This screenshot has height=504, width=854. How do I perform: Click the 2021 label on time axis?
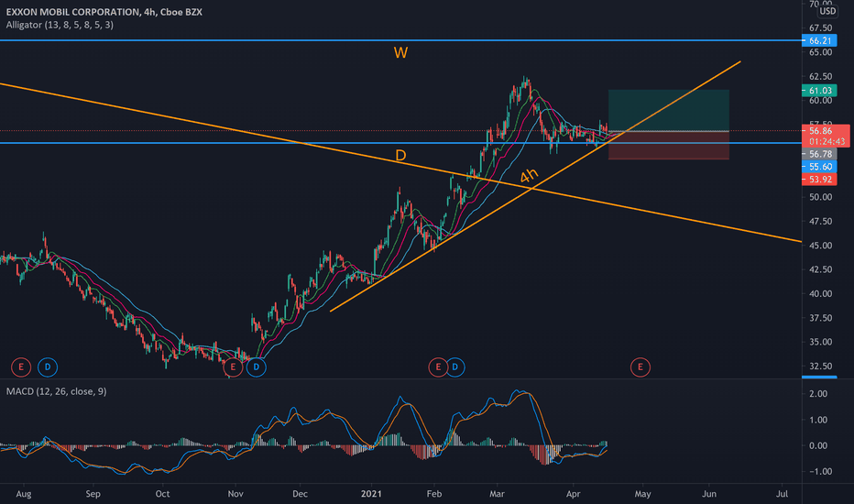click(371, 494)
